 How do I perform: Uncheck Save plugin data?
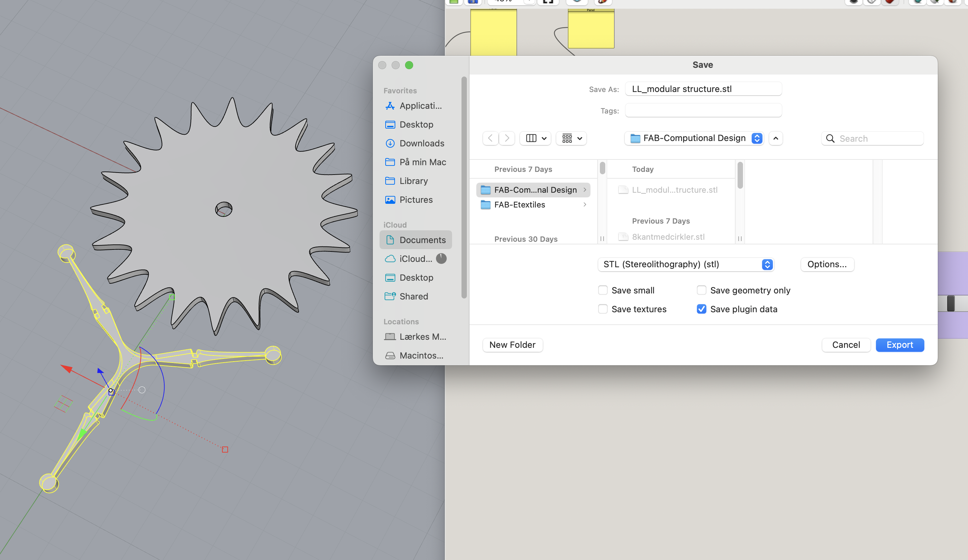[x=701, y=309]
